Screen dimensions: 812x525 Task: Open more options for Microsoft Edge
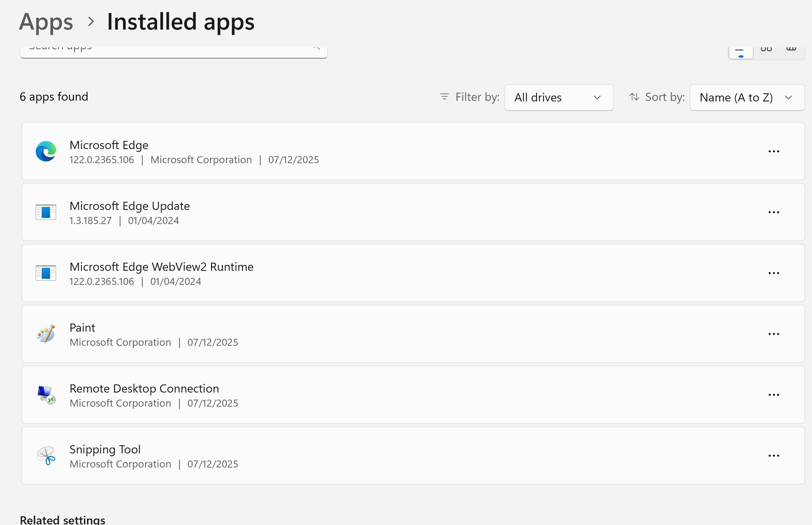[x=773, y=151]
